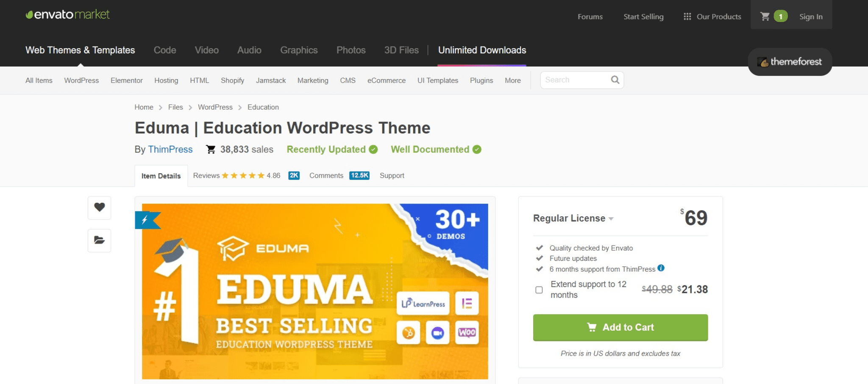Select Elementor category
This screenshot has height=384, width=868.
[126, 80]
